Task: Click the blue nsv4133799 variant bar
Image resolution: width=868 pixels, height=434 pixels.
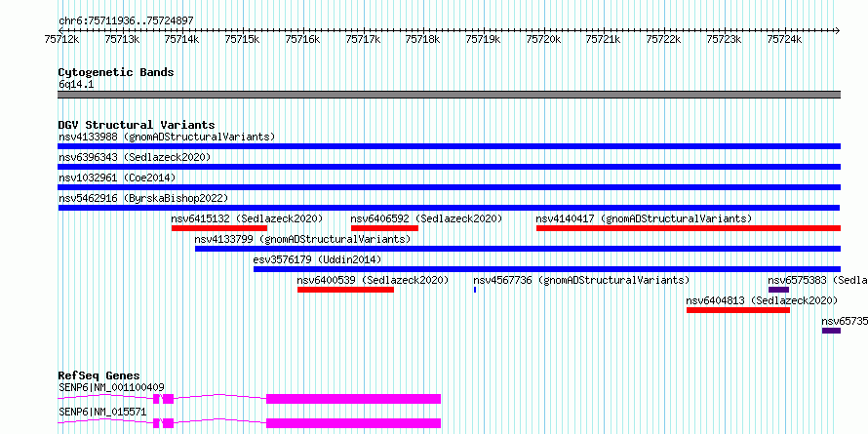Action: [518, 249]
